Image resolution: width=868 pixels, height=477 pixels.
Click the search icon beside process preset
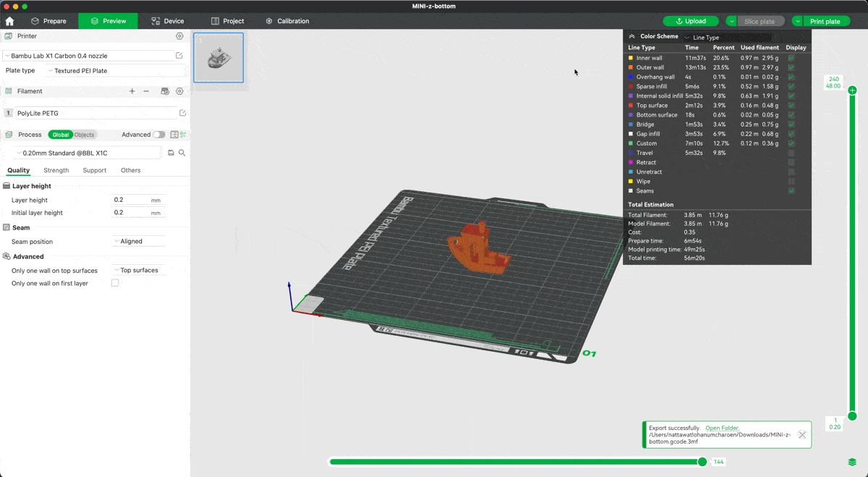(x=182, y=153)
